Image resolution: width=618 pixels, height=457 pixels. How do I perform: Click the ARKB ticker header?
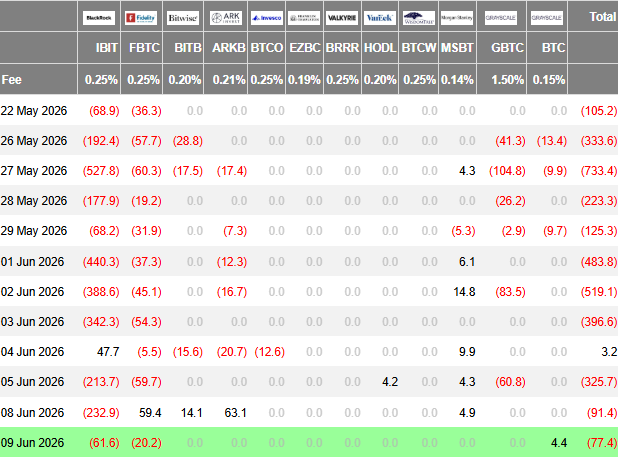[x=229, y=48]
